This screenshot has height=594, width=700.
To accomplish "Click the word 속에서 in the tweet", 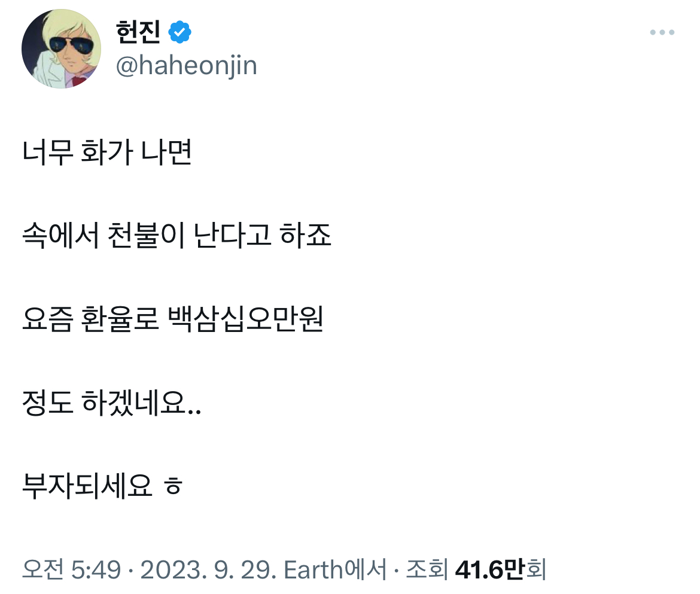I will 60,237.
